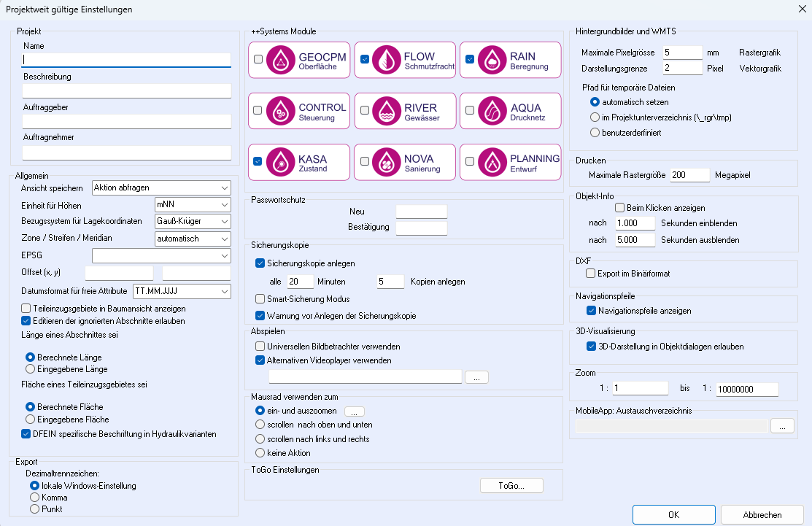Click into the Projekt Name input field
Image resolution: width=812 pixels, height=526 pixels.
pos(127,60)
